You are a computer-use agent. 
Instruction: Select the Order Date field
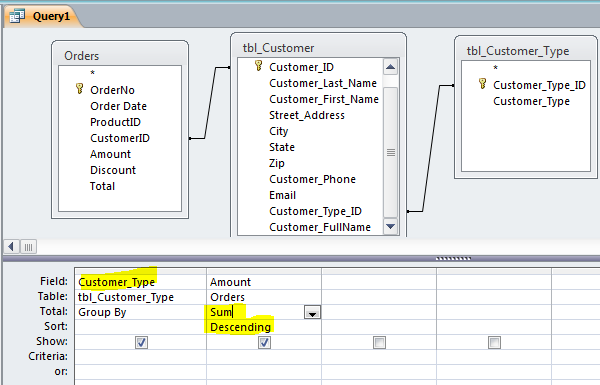click(x=118, y=106)
